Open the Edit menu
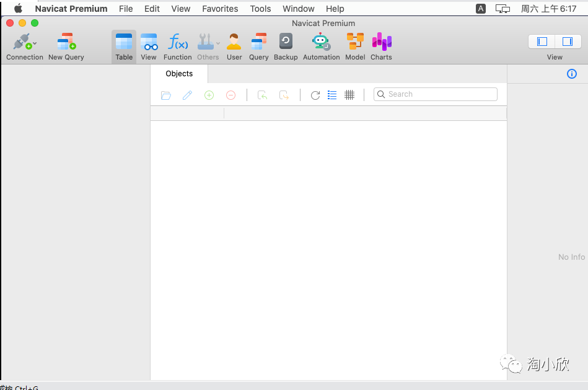 point(152,9)
